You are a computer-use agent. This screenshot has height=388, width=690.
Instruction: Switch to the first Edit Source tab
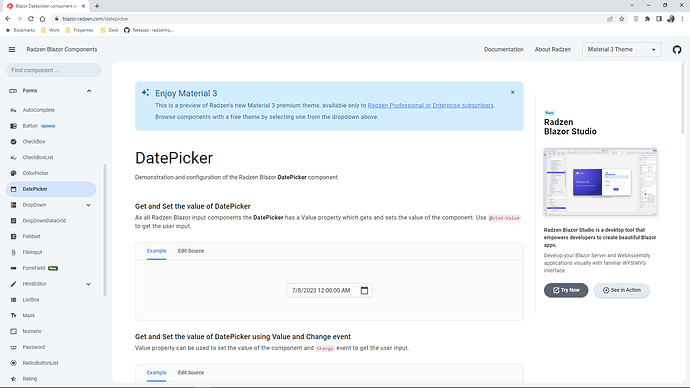(x=191, y=251)
